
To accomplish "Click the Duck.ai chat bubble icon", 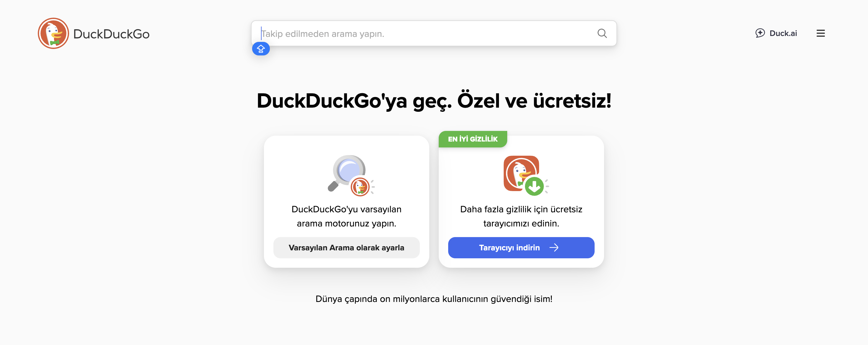I will click(x=760, y=33).
